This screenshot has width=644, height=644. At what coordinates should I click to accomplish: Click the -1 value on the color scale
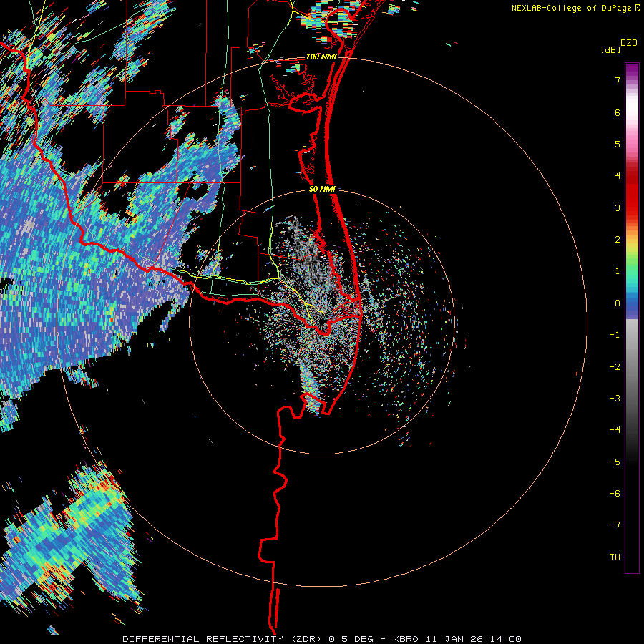point(615,335)
